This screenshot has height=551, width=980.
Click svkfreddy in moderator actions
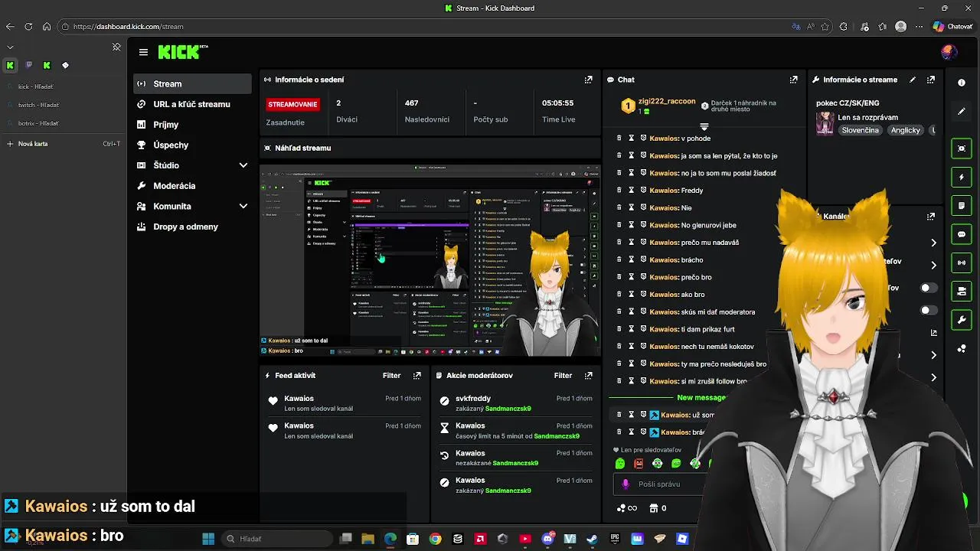tap(473, 399)
